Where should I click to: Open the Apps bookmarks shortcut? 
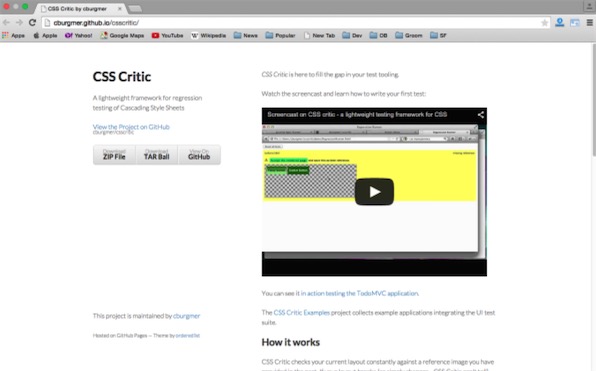14,35
